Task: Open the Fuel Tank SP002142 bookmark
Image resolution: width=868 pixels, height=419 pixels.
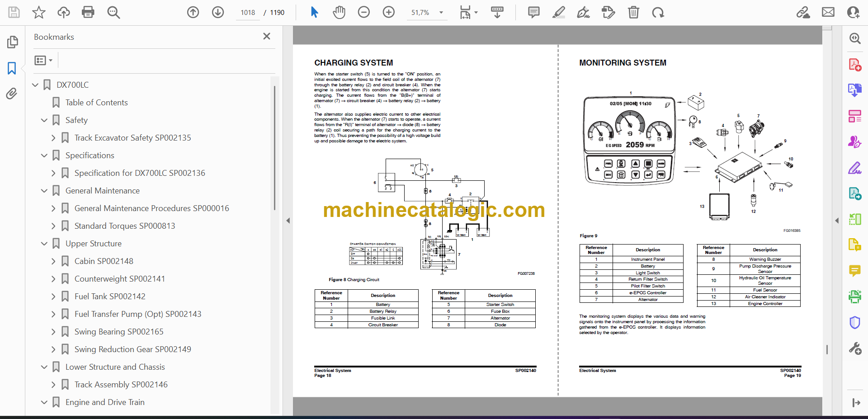Action: 110,297
